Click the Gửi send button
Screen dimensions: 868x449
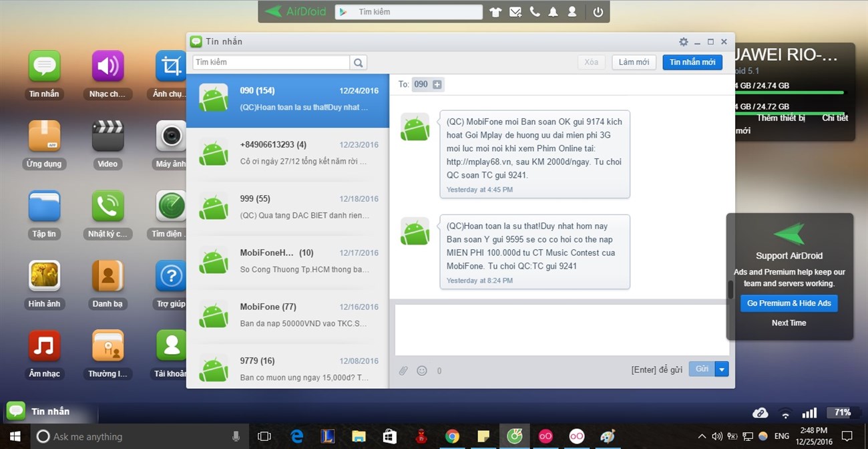click(x=702, y=369)
